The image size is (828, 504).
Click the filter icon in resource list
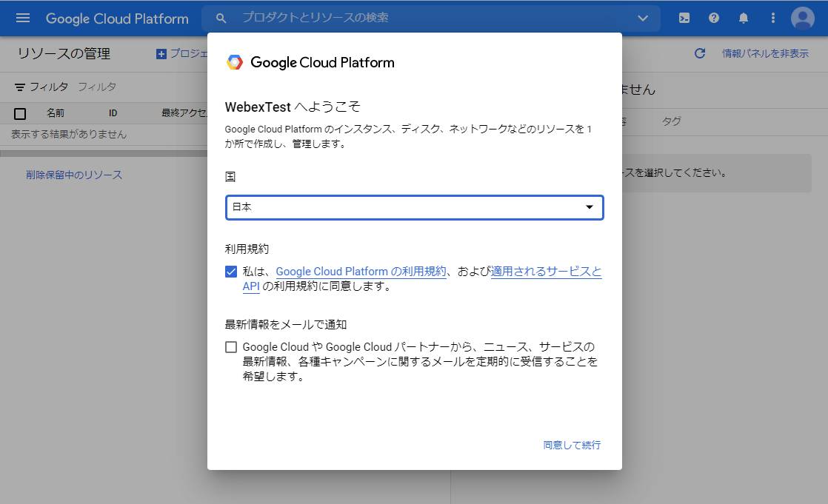(x=20, y=87)
